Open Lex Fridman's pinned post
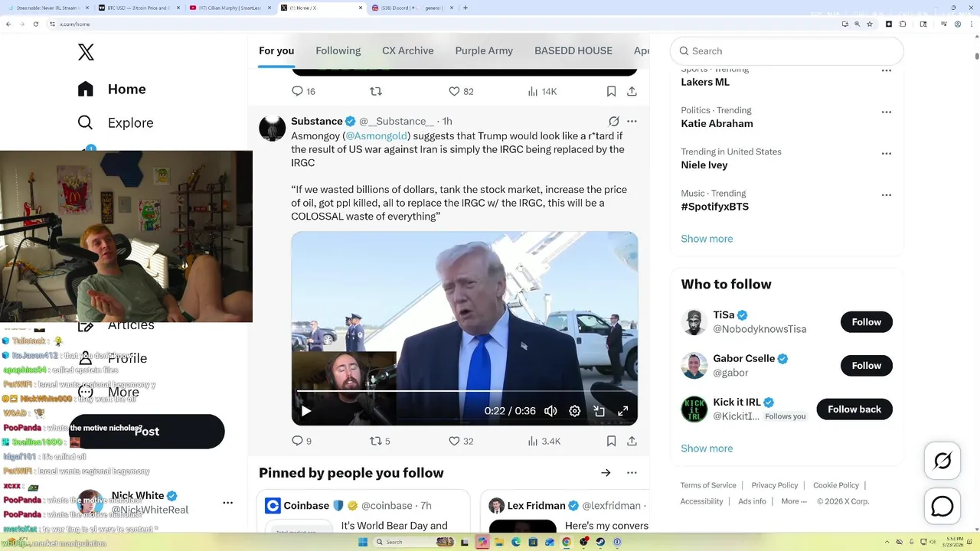Image resolution: width=980 pixels, height=551 pixels. point(564,511)
